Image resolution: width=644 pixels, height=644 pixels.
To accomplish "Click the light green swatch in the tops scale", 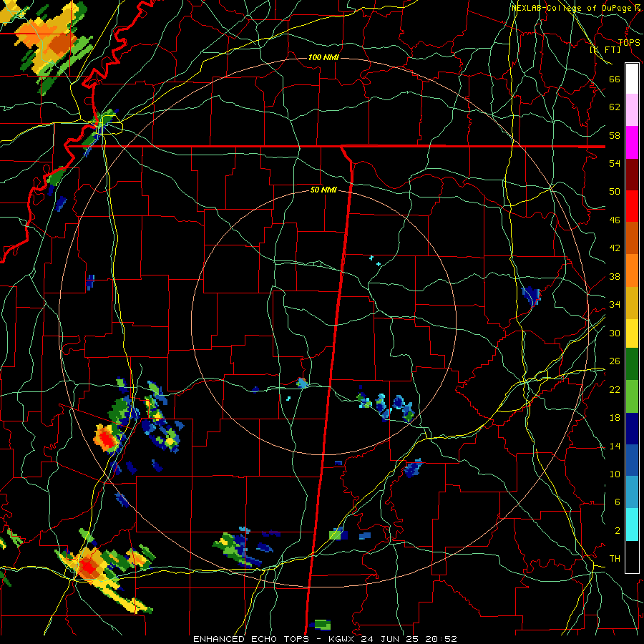I will point(632,396).
